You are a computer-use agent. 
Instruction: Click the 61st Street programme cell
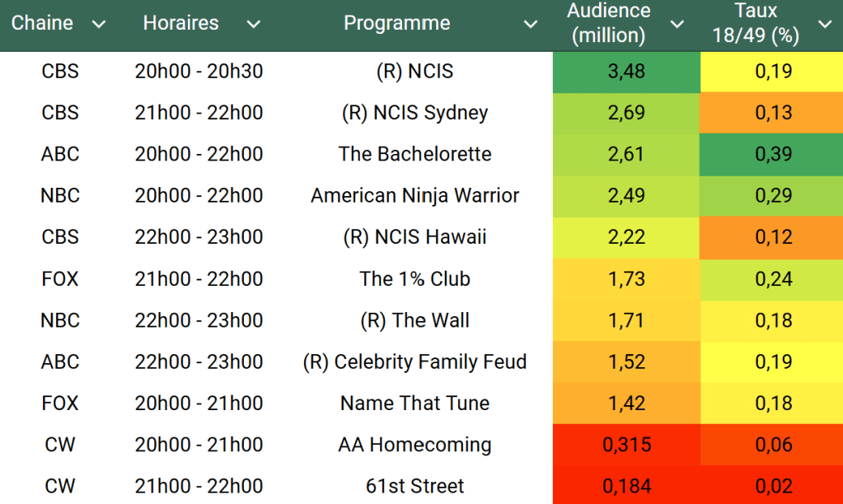(414, 486)
